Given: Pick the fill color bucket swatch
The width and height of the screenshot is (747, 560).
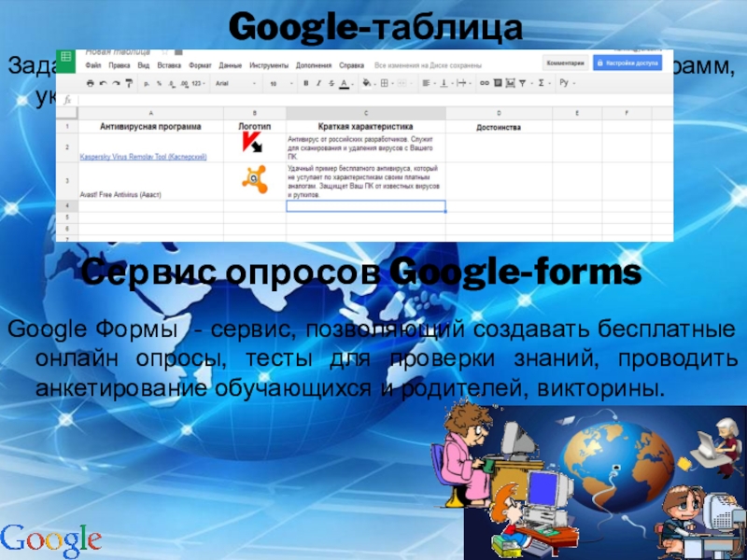Looking at the screenshot, I should tap(366, 83).
